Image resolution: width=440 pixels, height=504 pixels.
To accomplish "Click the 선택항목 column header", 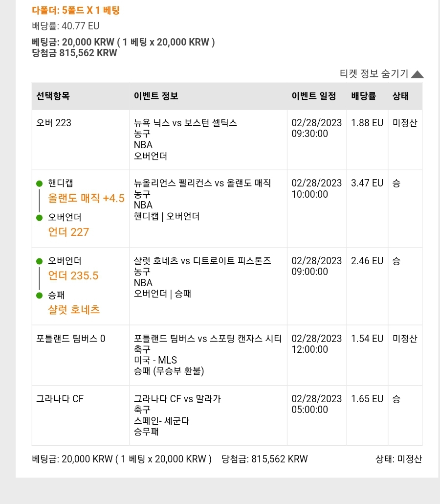I will 53,96.
